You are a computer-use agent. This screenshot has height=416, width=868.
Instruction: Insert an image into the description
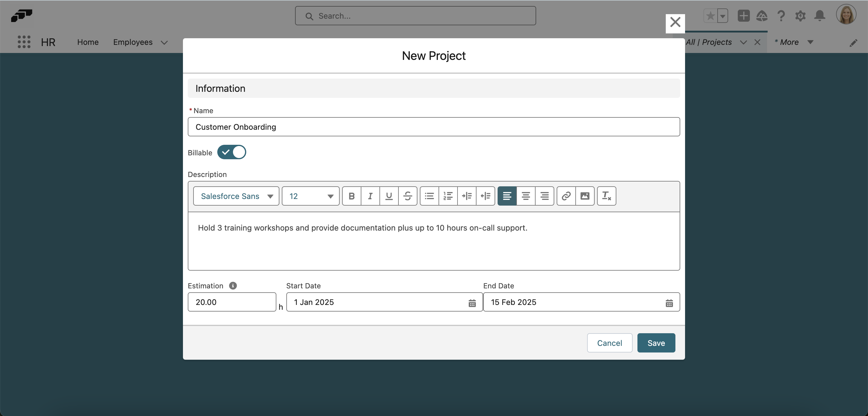tap(585, 196)
